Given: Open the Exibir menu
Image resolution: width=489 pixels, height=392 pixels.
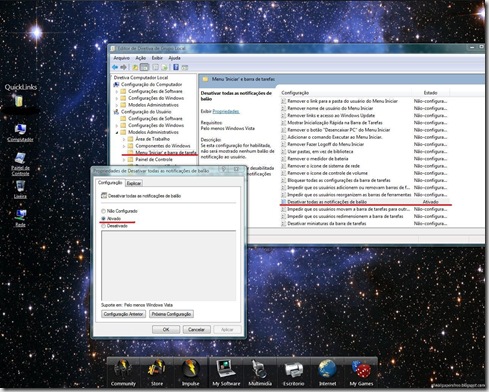Looking at the screenshot, I should [x=157, y=58].
